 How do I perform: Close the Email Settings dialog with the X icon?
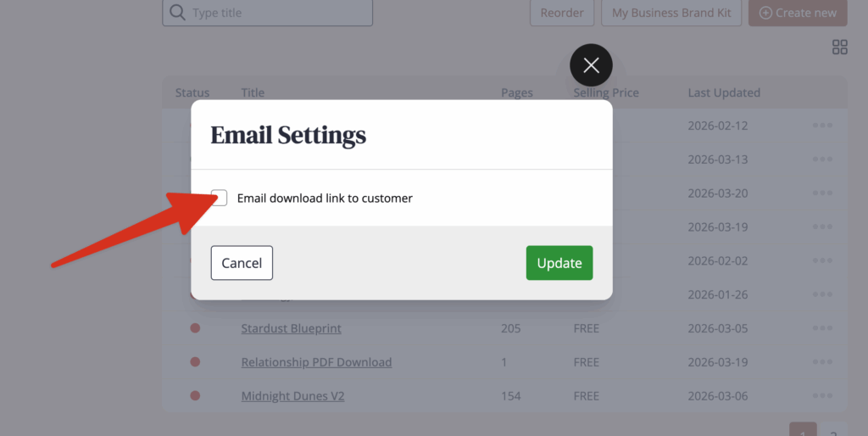click(591, 65)
